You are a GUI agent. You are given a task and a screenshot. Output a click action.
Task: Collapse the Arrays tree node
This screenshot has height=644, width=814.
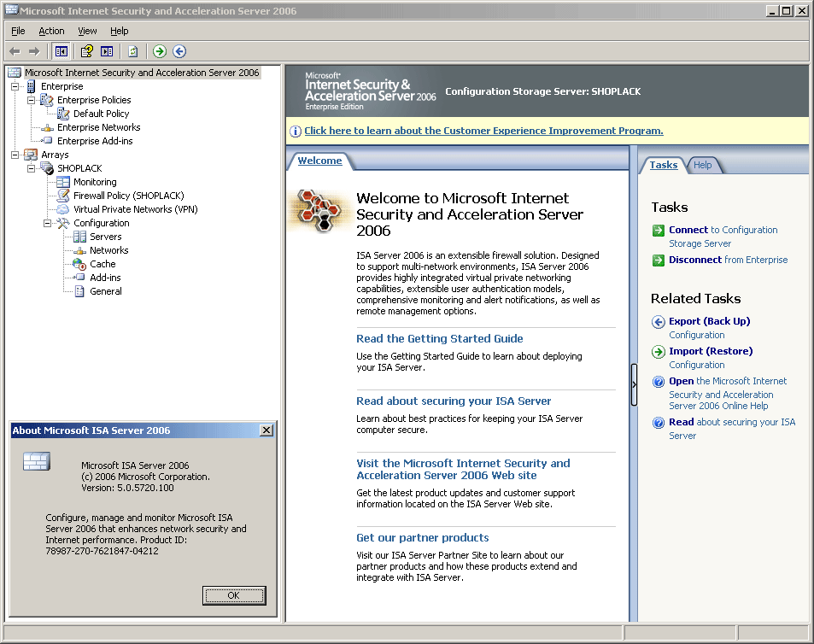pos(15,155)
